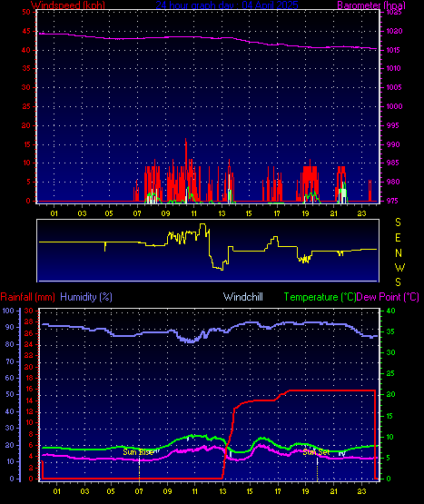The height and width of the screenshot is (504, 424).
Task: Click the 40 temperature scale value
Action: 390,311
